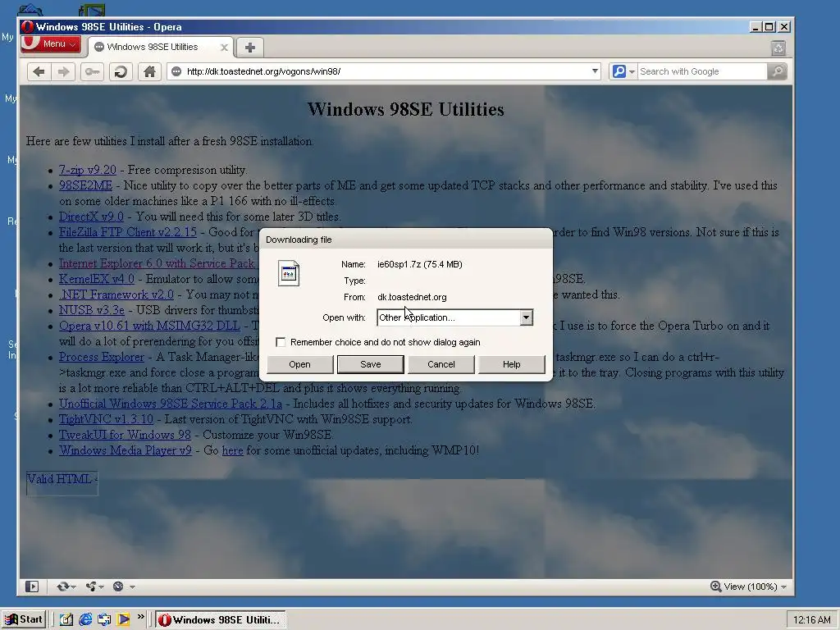Open the Opera Link sync icon

tap(62, 587)
